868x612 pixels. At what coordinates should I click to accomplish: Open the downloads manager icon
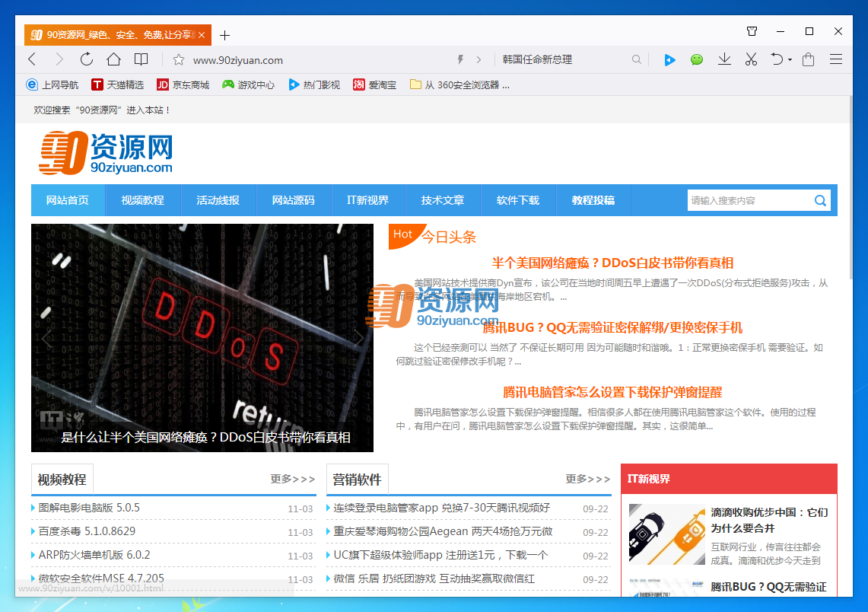coord(724,59)
